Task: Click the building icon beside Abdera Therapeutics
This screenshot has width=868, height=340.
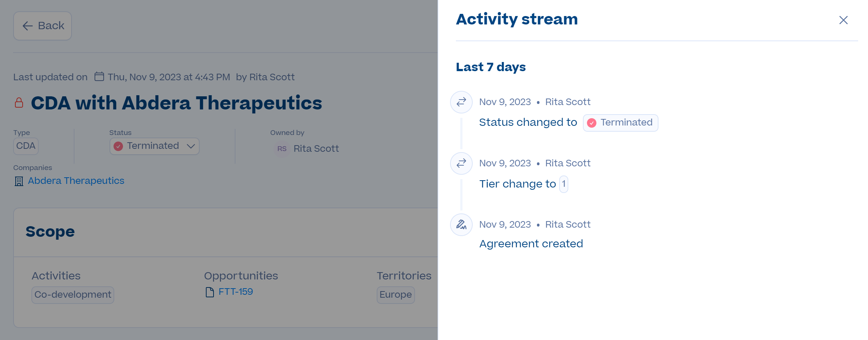Action: [x=19, y=181]
